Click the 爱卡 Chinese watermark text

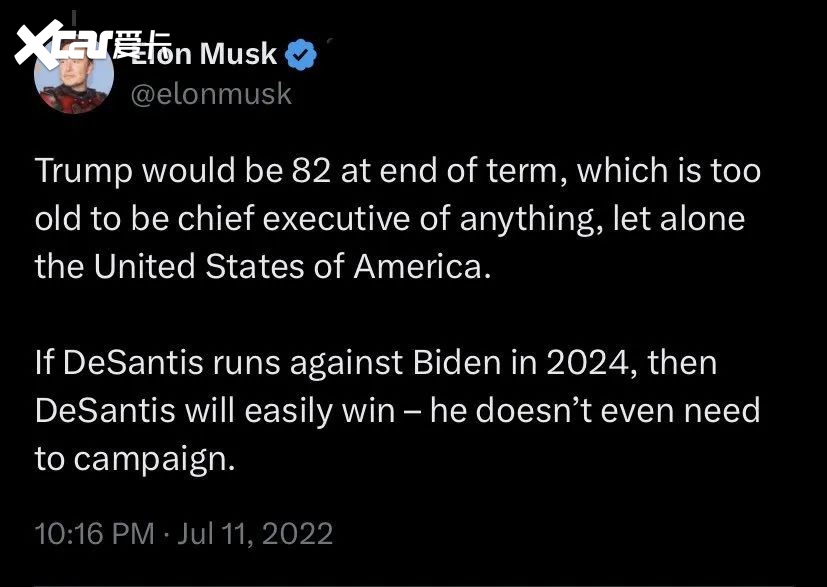pos(141,44)
